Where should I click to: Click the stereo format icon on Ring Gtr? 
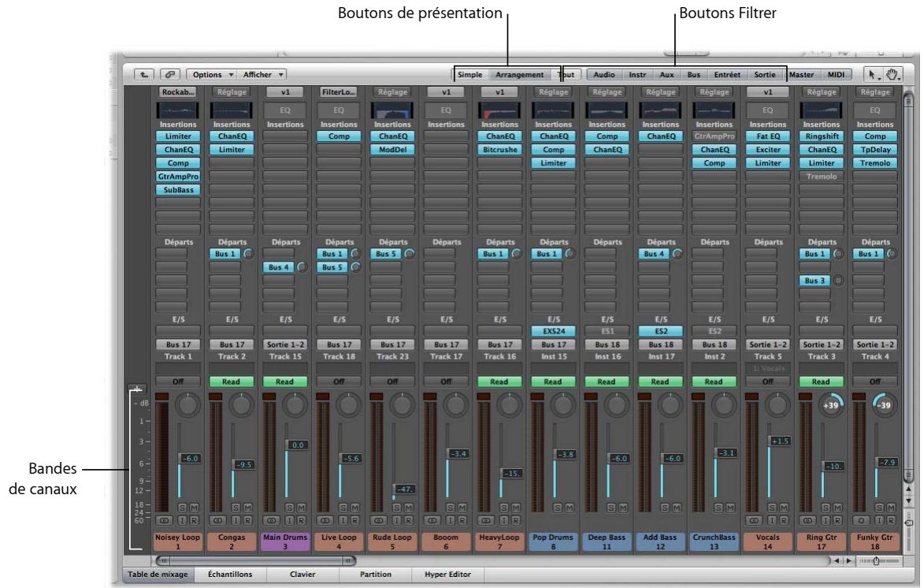click(x=807, y=521)
